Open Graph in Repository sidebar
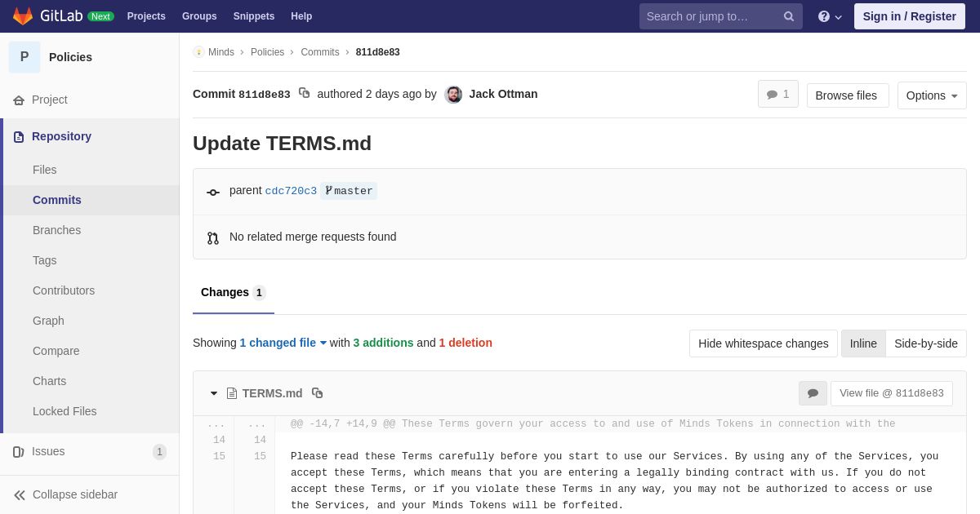Image resolution: width=980 pixels, height=514 pixels. pyautogui.click(x=48, y=321)
